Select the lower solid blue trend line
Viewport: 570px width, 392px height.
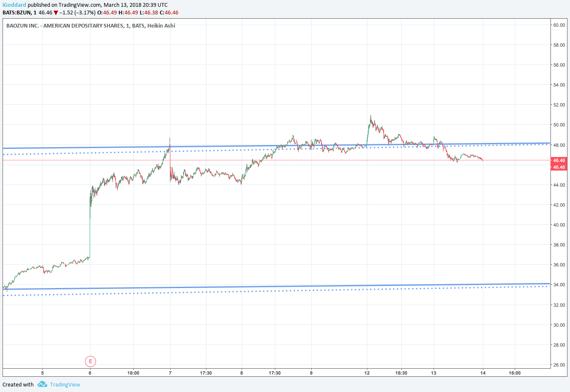[x=276, y=286]
